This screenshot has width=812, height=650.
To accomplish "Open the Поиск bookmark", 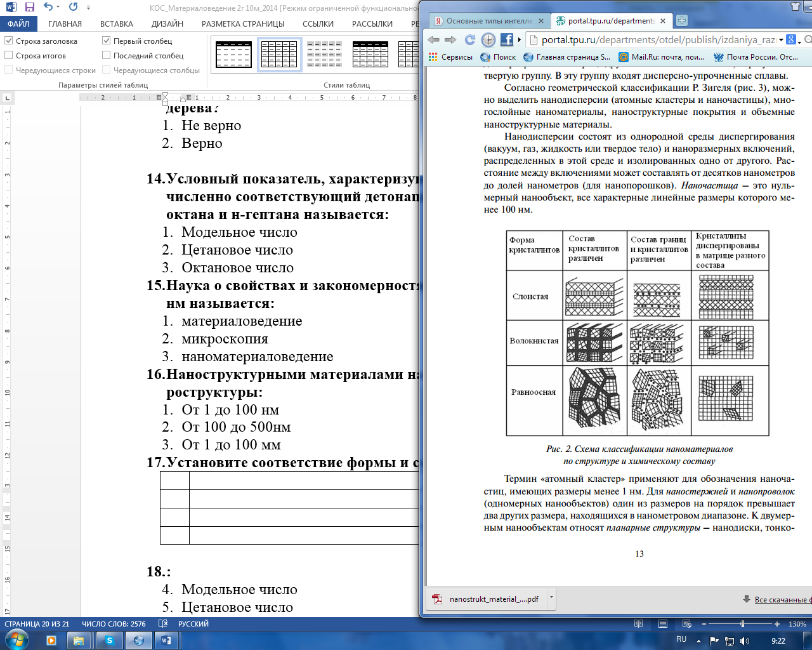I will pos(498,57).
